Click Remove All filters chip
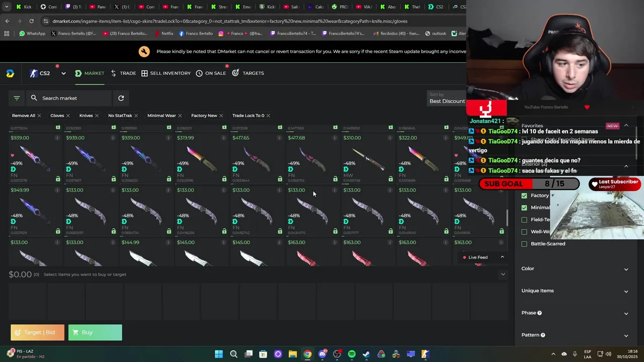Screen dimensions: 644x362 click(27, 116)
